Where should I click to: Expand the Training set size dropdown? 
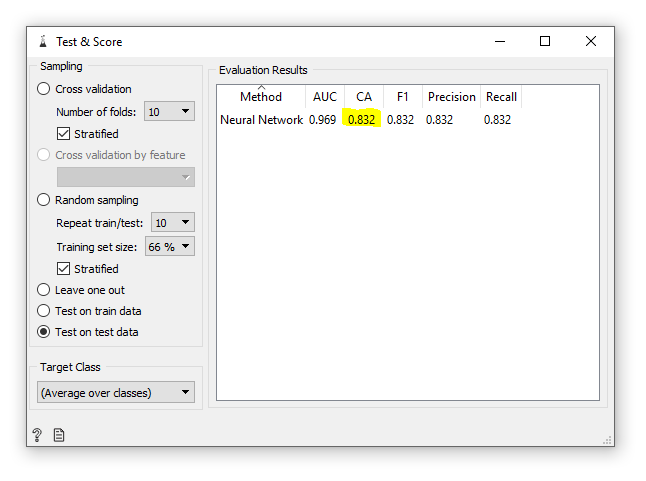[x=169, y=246]
